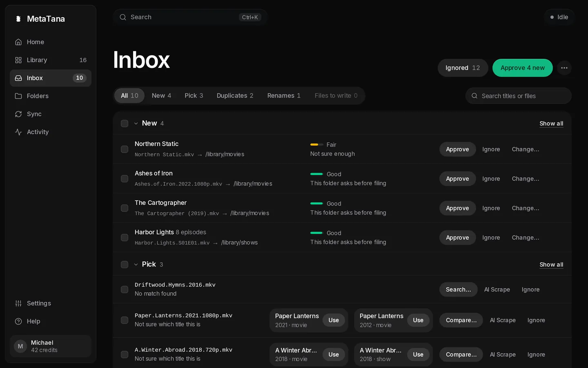Open Home via its house icon
Screen dimensions: 588x368
(x=18, y=42)
